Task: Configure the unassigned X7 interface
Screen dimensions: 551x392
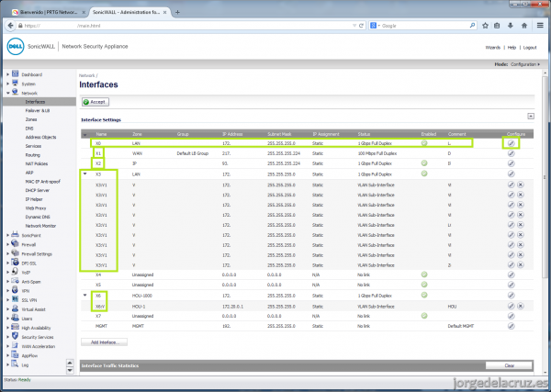Action: 511,316
